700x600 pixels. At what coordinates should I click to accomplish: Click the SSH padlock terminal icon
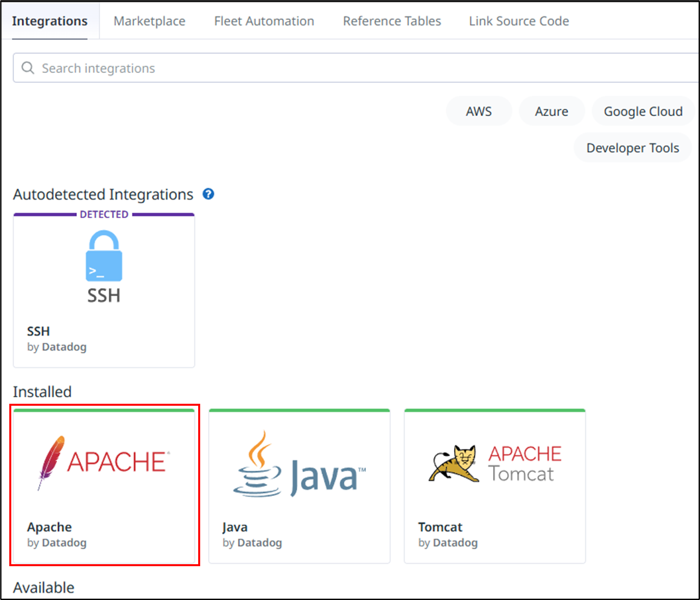pos(104,256)
